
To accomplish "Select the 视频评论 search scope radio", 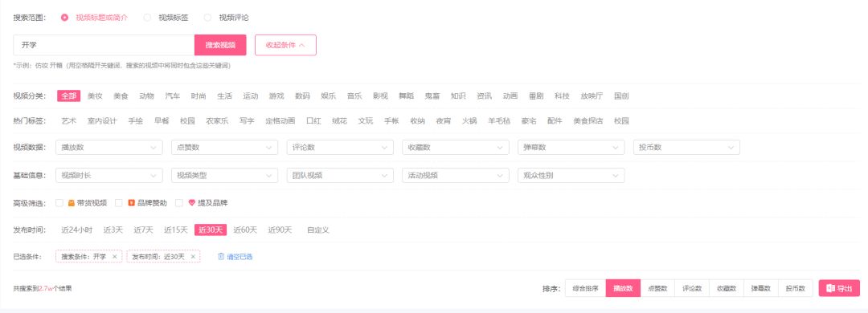I will [207, 18].
